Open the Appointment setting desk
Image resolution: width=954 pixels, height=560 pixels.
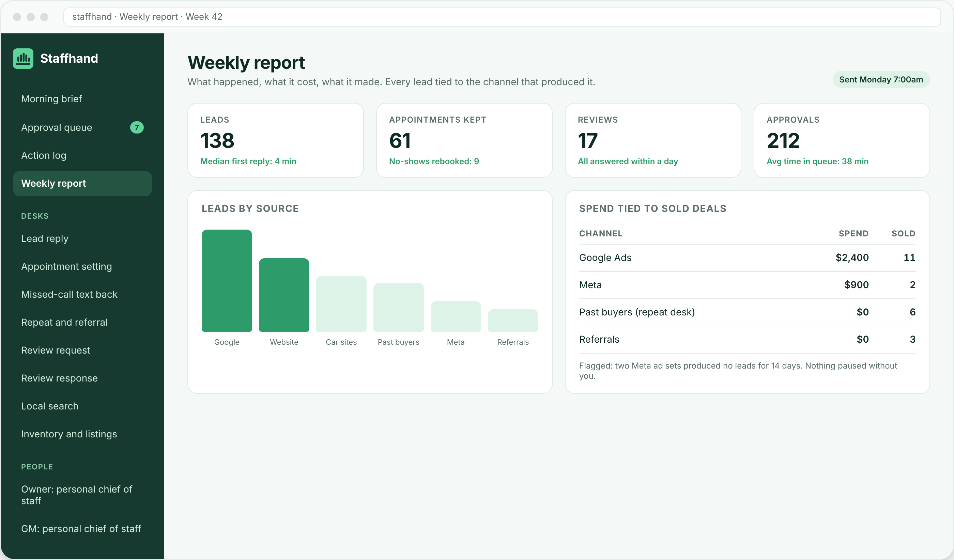tap(82, 267)
